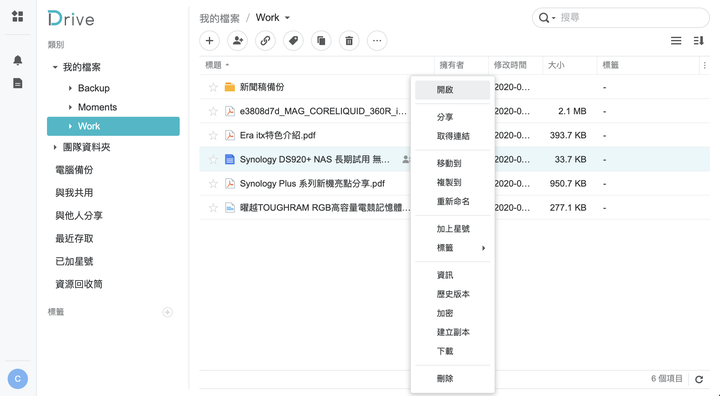
Task: Click the Synology Plus PDF file icon
Action: click(x=230, y=183)
